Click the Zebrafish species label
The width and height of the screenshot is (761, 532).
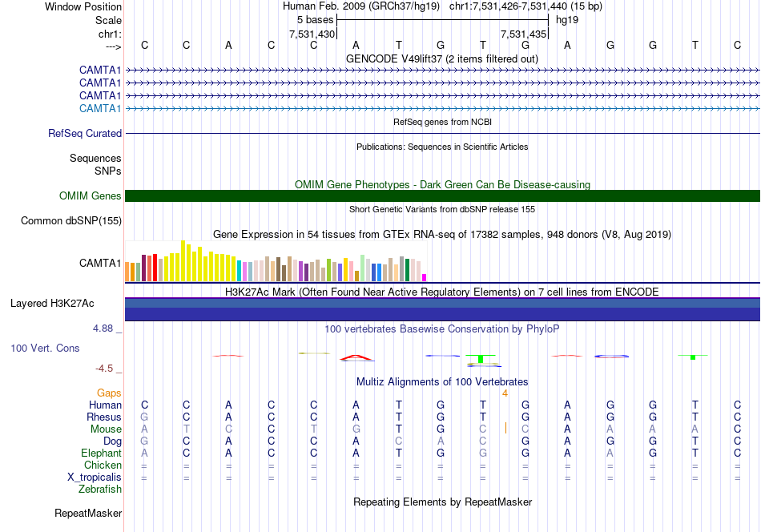100,489
